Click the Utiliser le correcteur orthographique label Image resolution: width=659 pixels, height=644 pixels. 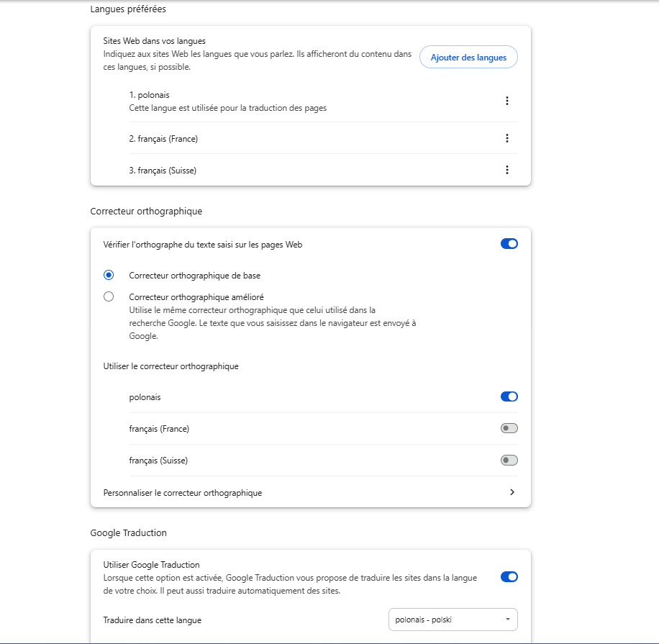[171, 366]
